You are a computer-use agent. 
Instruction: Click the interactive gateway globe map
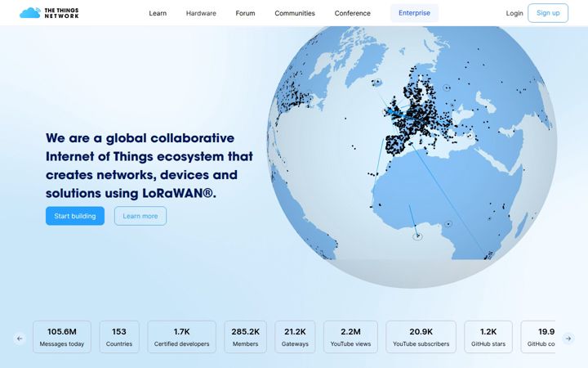[x=412, y=156]
